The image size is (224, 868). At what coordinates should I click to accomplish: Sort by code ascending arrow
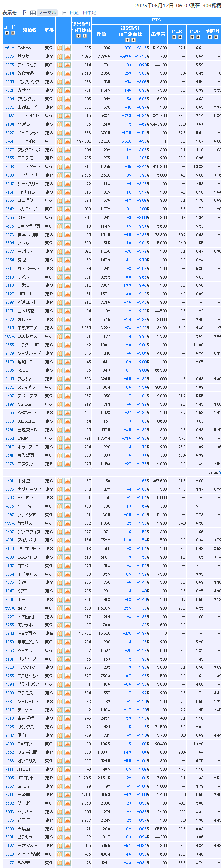[7, 33]
